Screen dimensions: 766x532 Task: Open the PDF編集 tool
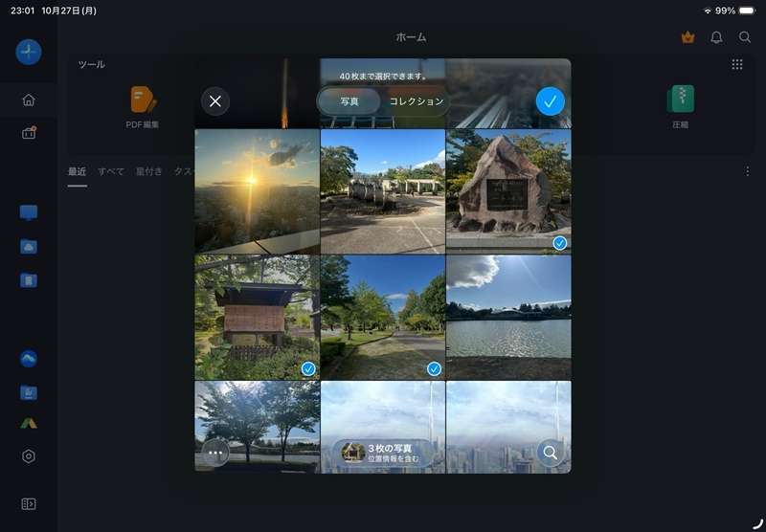pos(143,106)
